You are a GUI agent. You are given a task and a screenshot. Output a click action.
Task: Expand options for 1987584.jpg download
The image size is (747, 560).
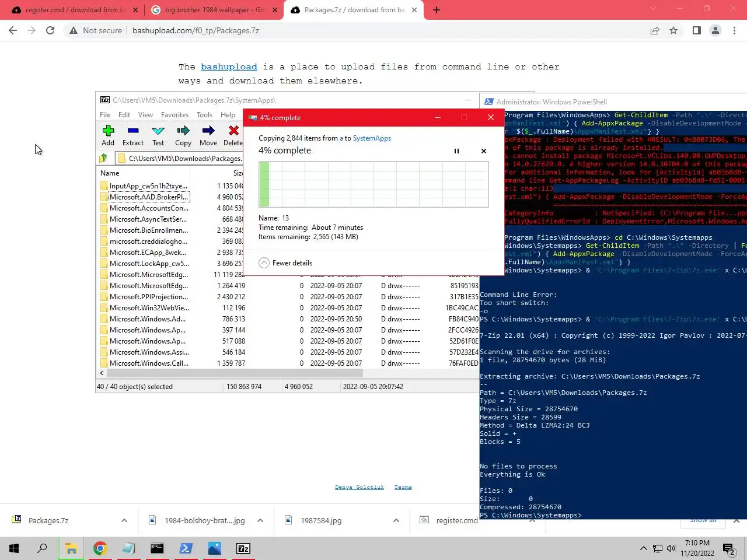[396, 520]
